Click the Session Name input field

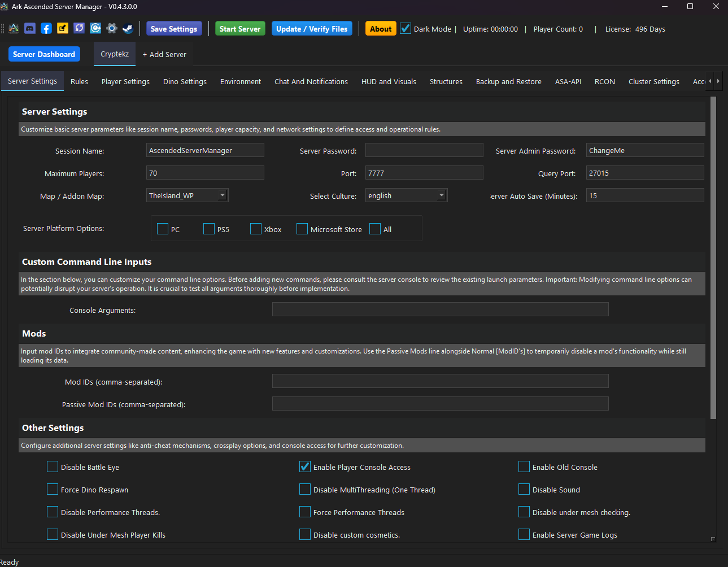205,150
